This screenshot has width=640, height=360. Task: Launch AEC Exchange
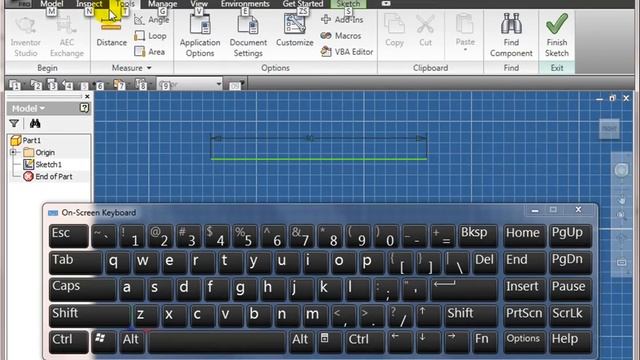[x=67, y=36]
